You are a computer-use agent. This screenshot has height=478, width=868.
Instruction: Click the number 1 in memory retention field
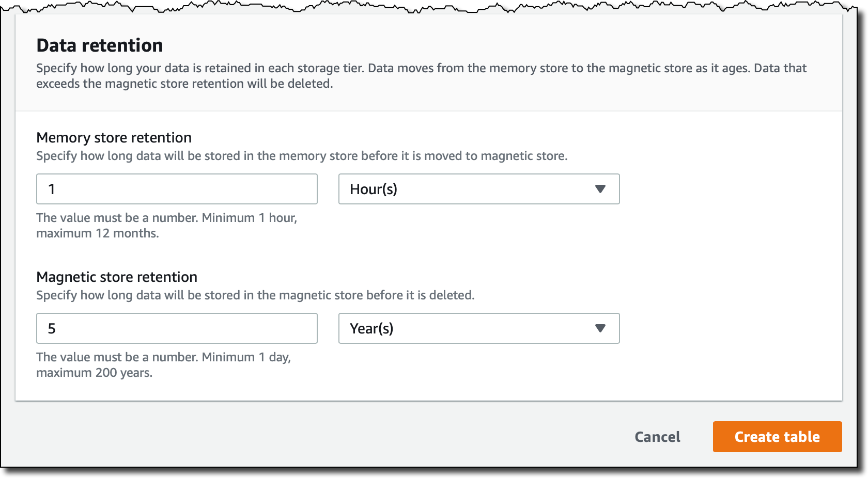coord(52,189)
